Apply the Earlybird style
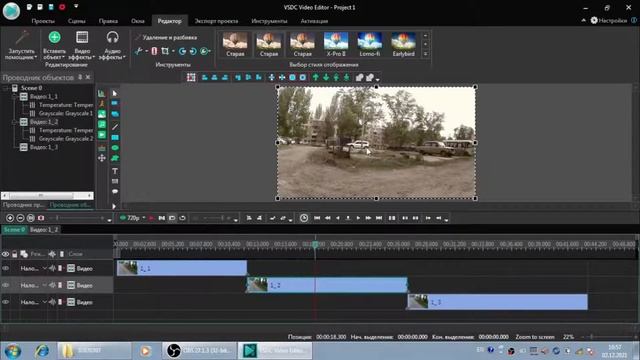 [403, 44]
